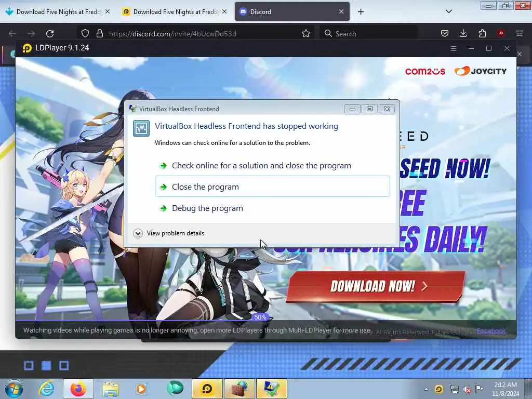Switch to Firefox in taskbar
532x399 pixels.
78,389
